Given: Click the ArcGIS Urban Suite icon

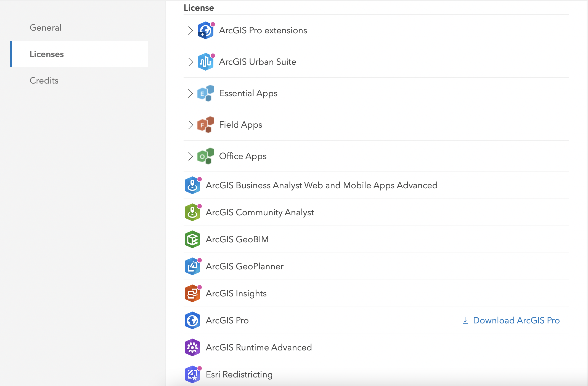Looking at the screenshot, I should (206, 62).
